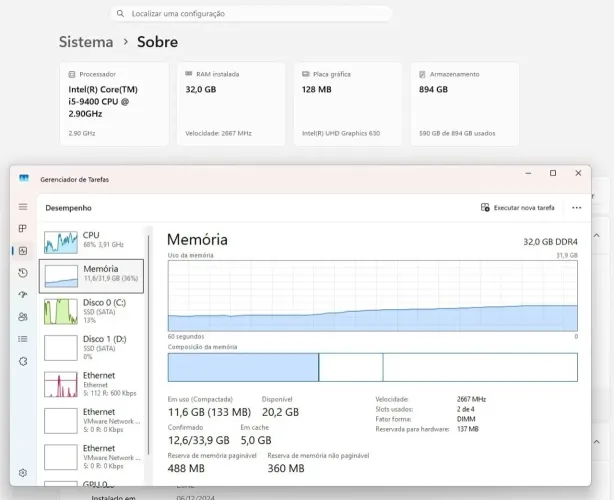
Task: Click the Disponível 20,2 GB value
Action: point(280,412)
